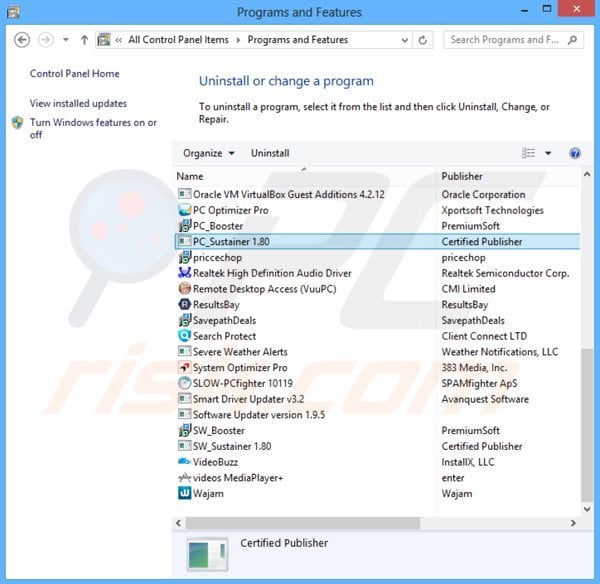Select ResultsBay program icon
The height and width of the screenshot is (584, 600).
click(x=184, y=304)
